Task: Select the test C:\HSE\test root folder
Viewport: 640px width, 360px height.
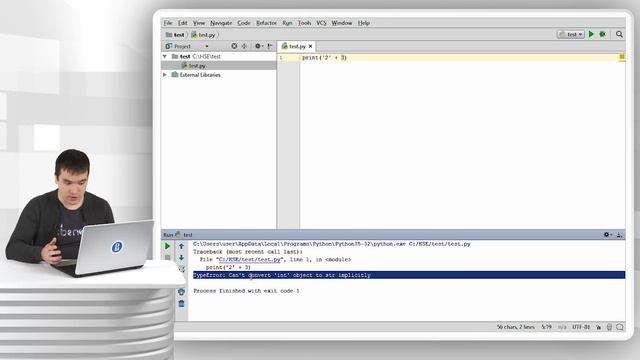Action: coord(196,56)
